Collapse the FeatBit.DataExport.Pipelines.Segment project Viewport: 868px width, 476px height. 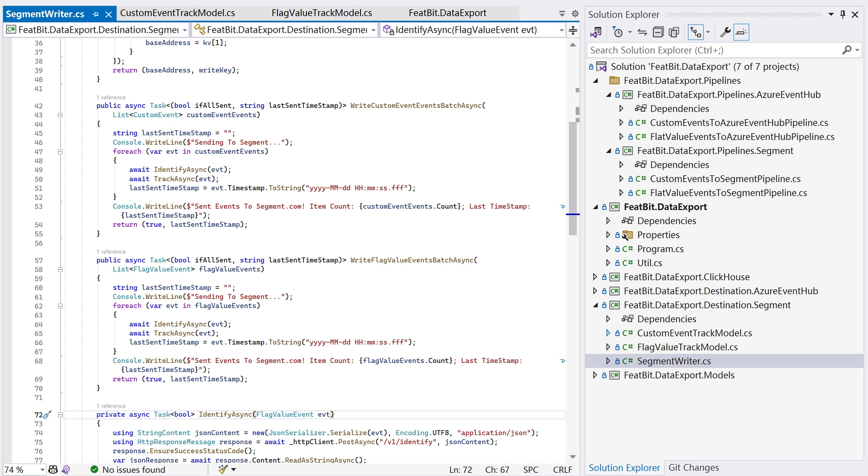(x=609, y=150)
